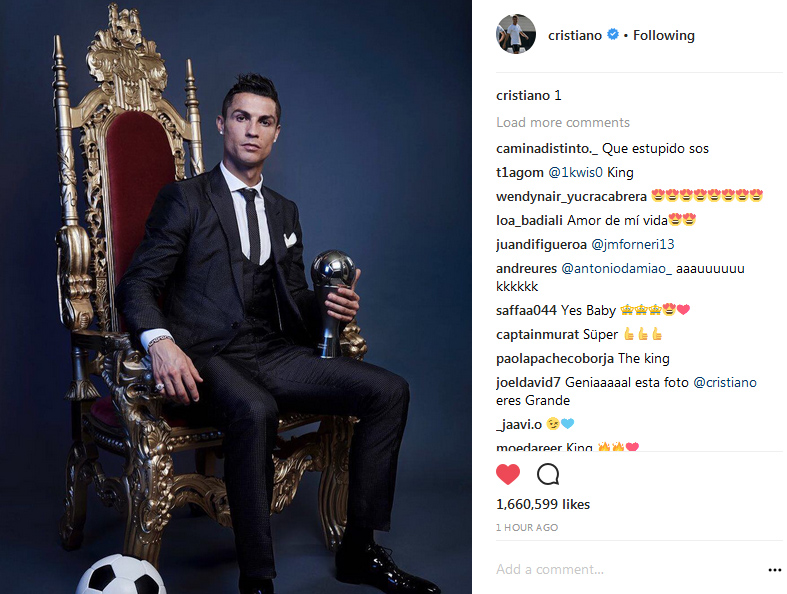The width and height of the screenshot is (787, 594).
Task: Click the blue verified badge
Action: coord(612,34)
